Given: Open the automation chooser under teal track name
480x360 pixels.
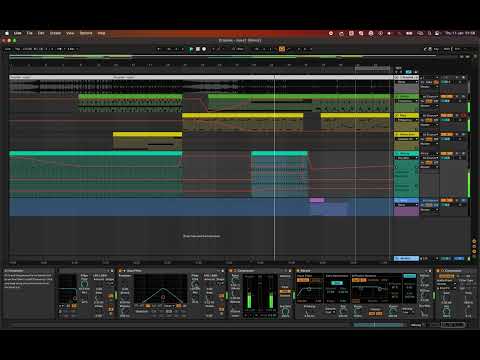Looking at the screenshot, I should [407, 158].
